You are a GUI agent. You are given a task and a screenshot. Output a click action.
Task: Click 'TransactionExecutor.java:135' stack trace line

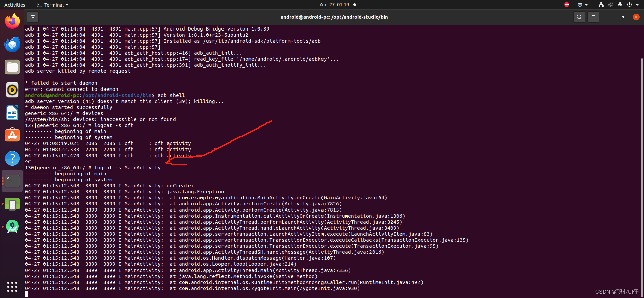click(247, 240)
